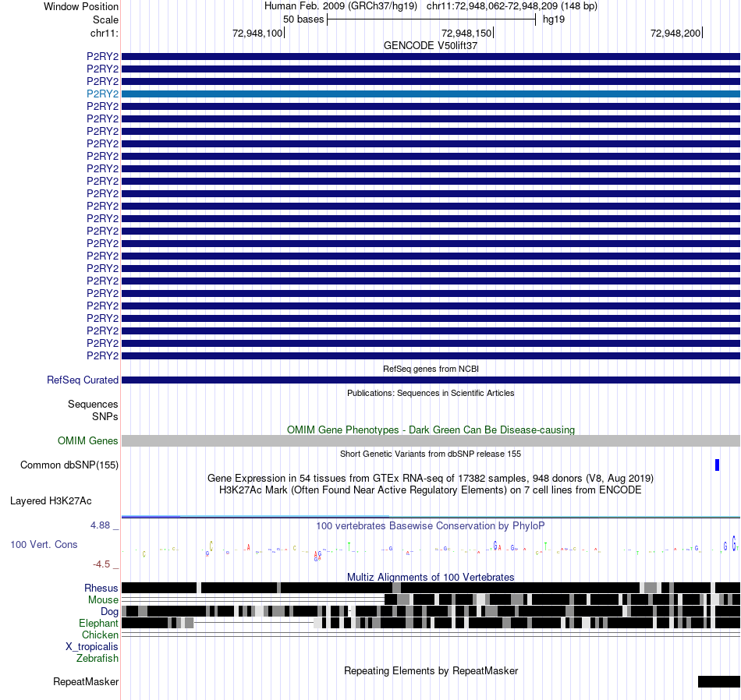Click the Dog species label
This screenshot has height=700, width=741.
[x=110, y=612]
